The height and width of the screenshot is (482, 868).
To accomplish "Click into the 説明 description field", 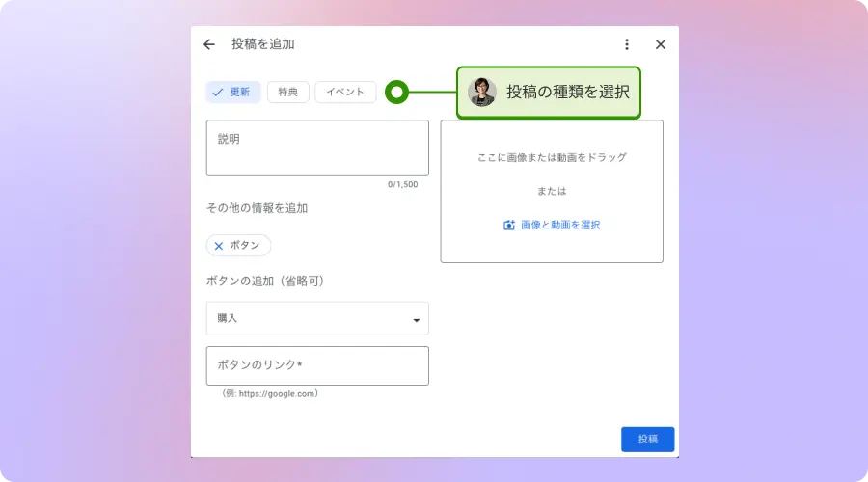I will pos(317,147).
